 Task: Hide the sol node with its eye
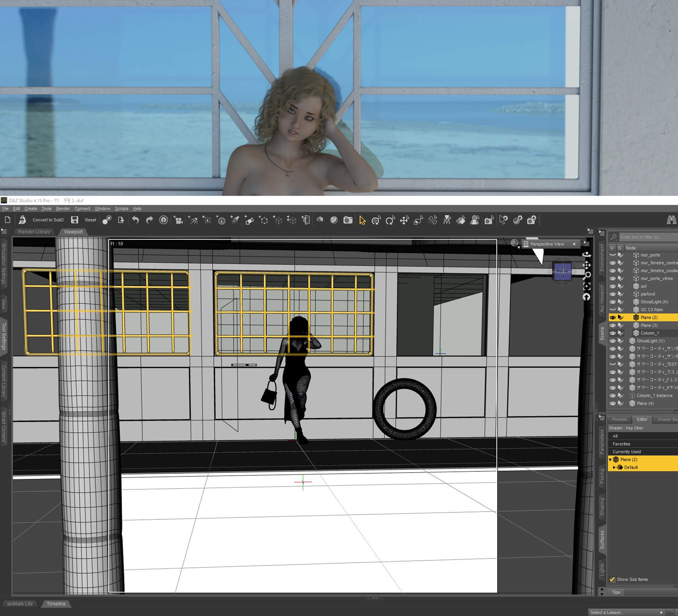pyautogui.click(x=613, y=286)
